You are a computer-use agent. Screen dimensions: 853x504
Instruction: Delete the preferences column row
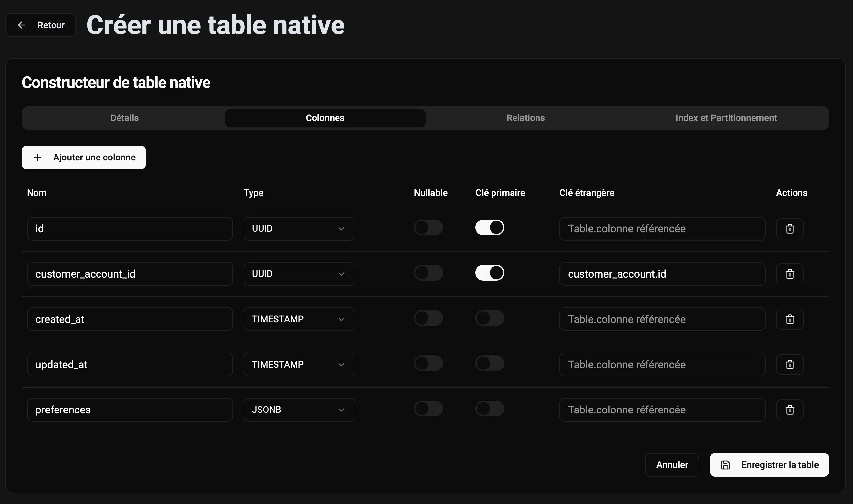coord(789,409)
